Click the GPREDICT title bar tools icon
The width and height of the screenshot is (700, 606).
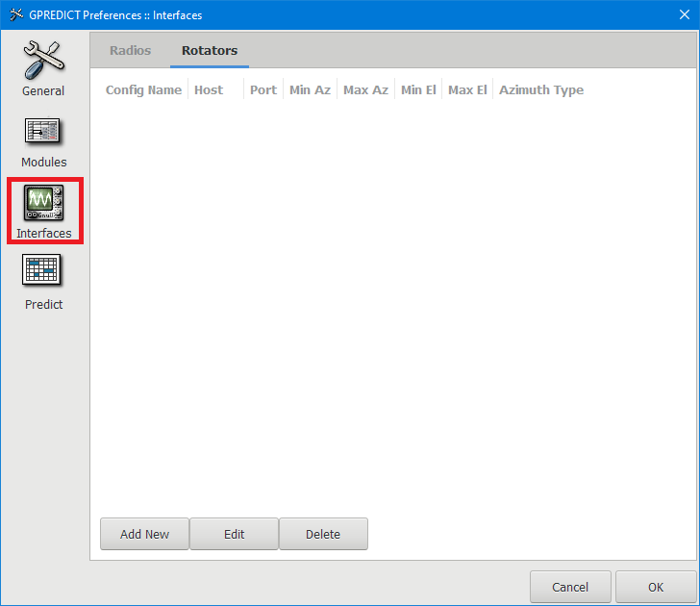tap(16, 14)
